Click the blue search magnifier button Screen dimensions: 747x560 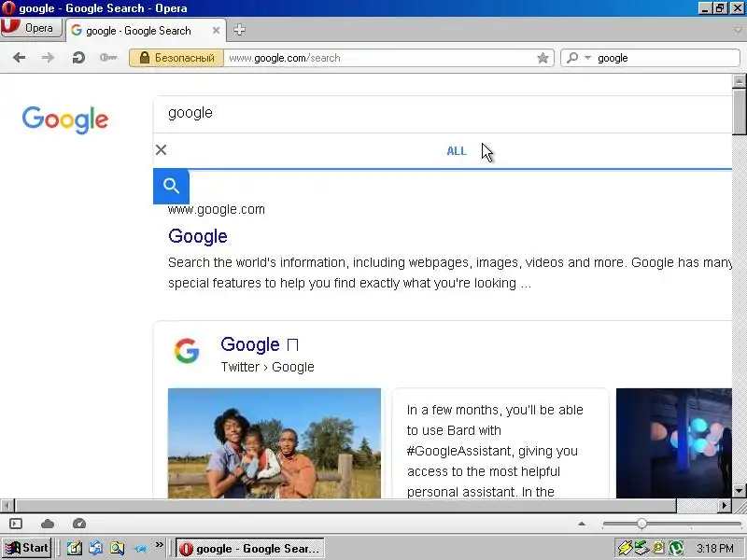coord(171,186)
